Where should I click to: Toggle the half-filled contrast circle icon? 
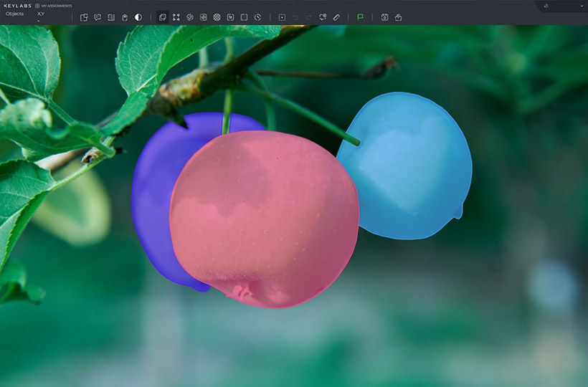coord(138,17)
